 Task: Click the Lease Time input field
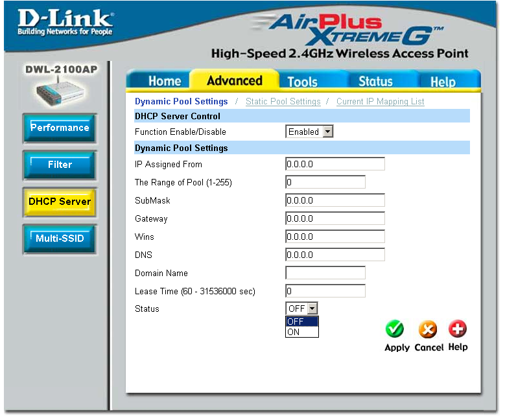pyautogui.click(x=325, y=291)
